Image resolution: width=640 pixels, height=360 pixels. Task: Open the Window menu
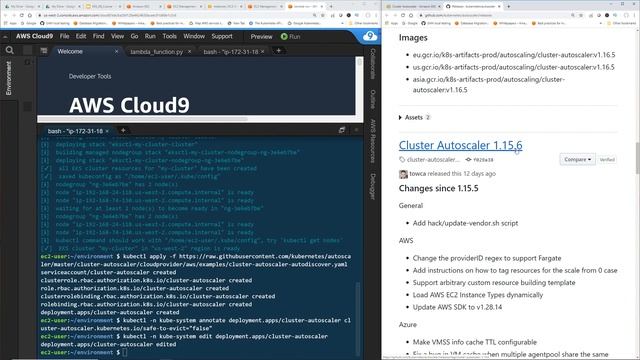(194, 36)
